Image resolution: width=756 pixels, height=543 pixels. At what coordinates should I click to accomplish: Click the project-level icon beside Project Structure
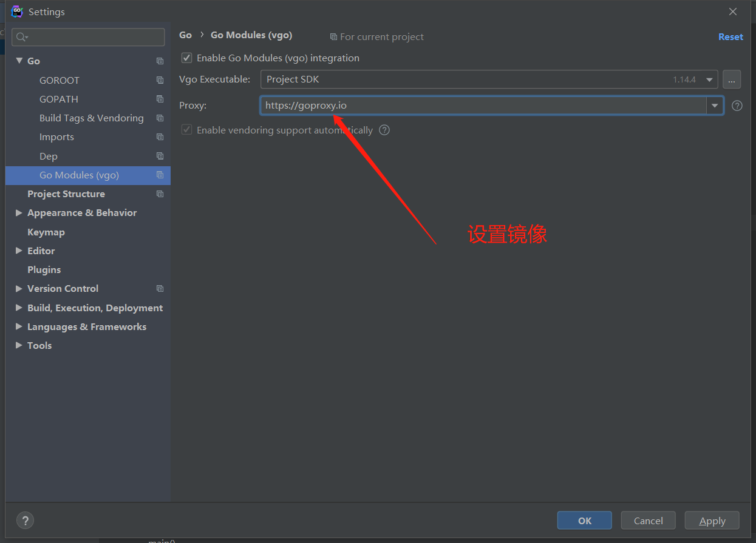tap(160, 194)
